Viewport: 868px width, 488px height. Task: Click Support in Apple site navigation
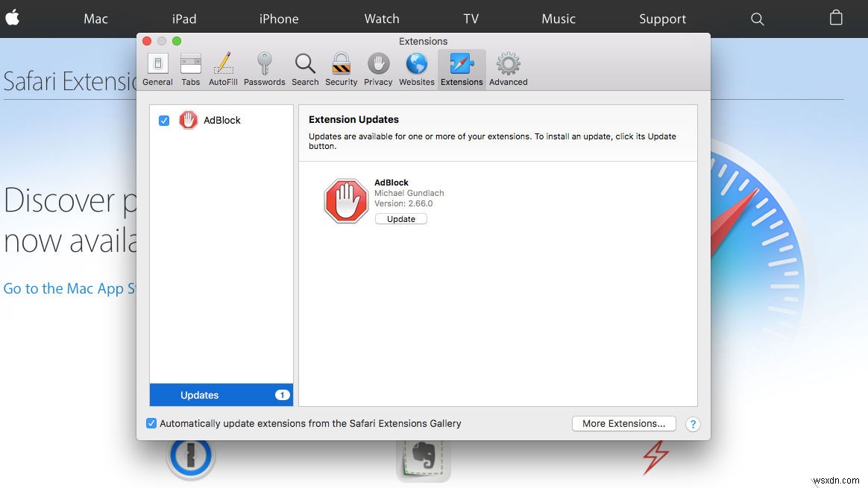[x=663, y=19]
